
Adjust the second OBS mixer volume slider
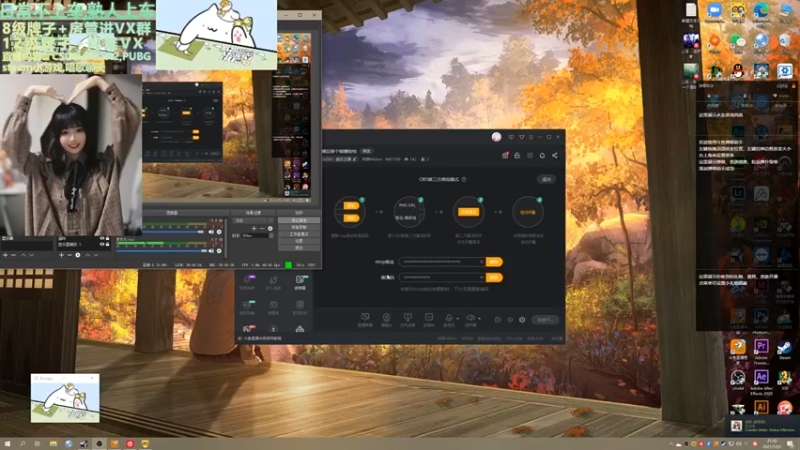coord(161,251)
